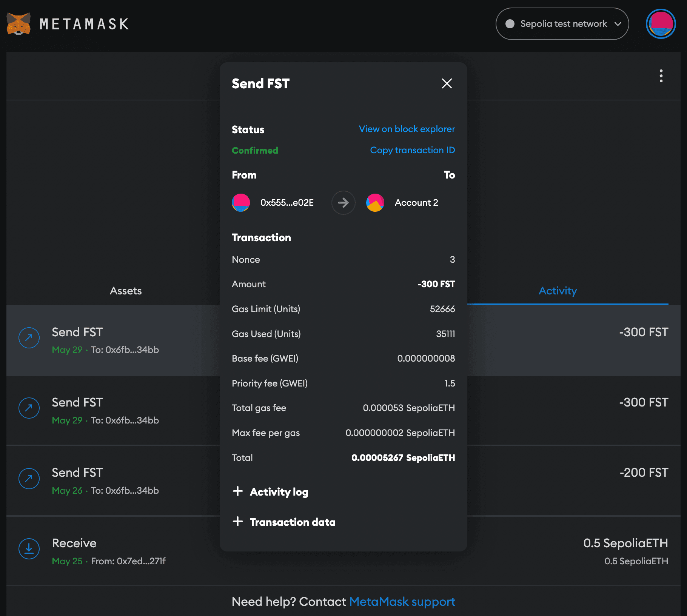Click the Max fee per gas value
The image size is (687, 616).
click(x=400, y=433)
